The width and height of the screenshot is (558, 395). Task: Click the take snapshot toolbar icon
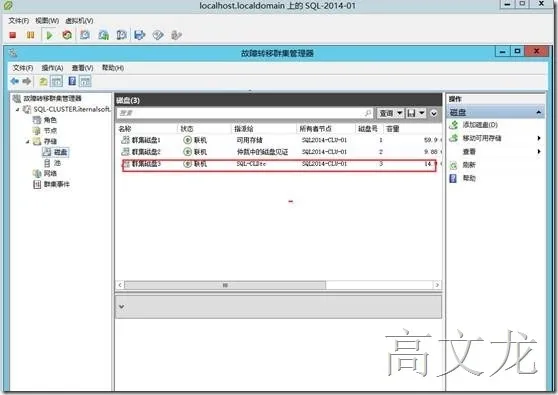85,35
